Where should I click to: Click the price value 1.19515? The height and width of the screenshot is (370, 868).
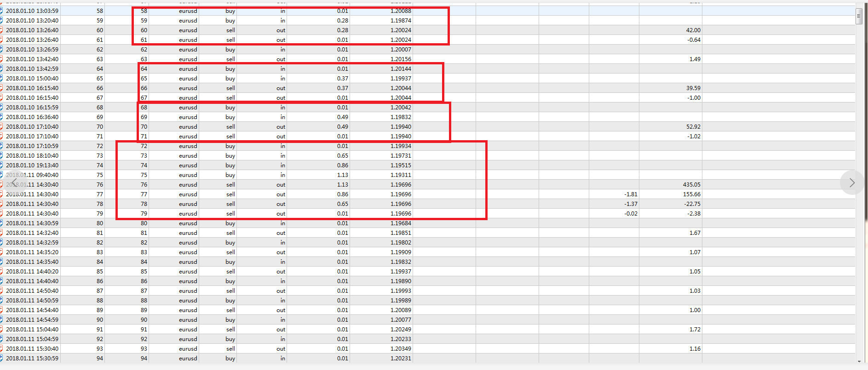click(401, 165)
